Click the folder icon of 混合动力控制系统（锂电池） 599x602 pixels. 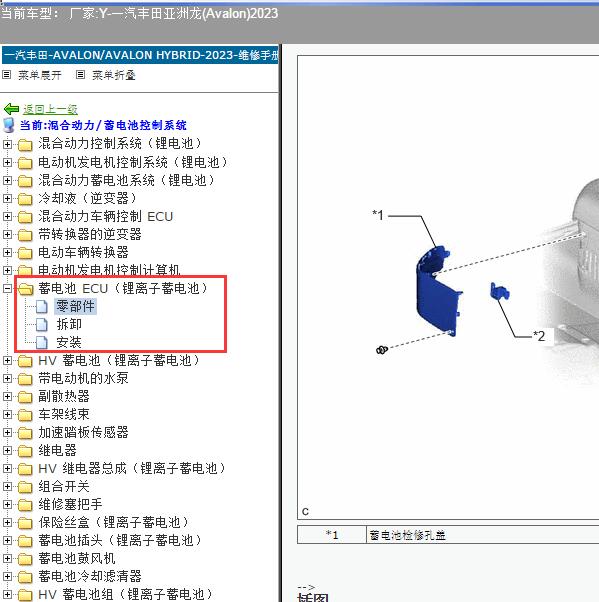point(25,145)
